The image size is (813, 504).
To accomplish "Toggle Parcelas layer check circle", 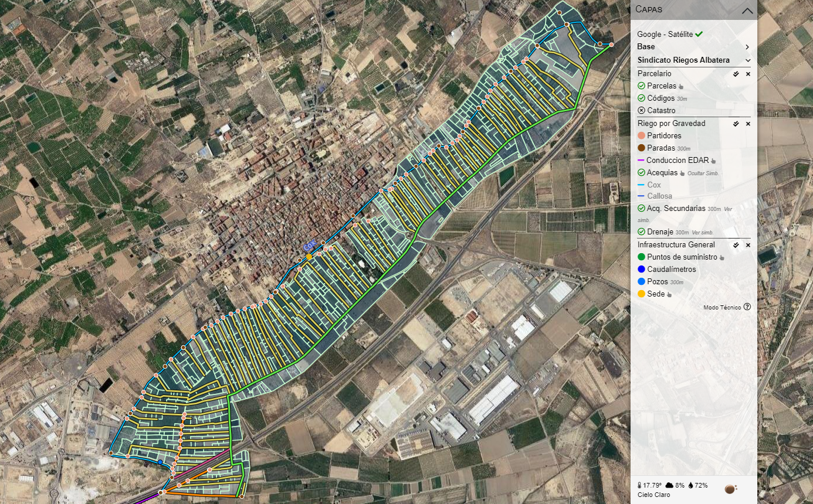I will click(x=641, y=86).
